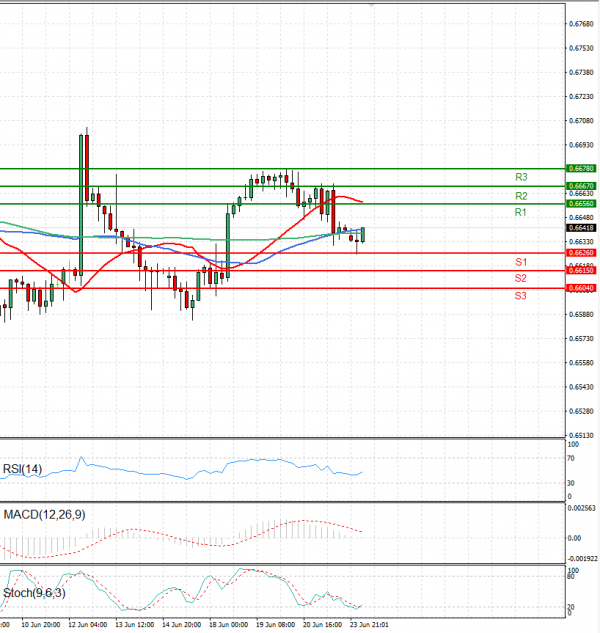This screenshot has width=600, height=633.
Task: Select the 0.66560 price tag
Action: coord(581,203)
